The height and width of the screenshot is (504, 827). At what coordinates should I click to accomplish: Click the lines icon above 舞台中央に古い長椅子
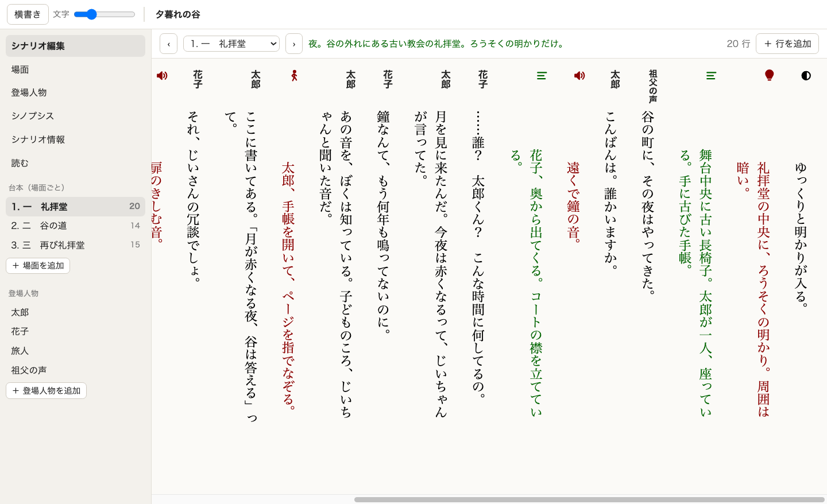pyautogui.click(x=711, y=75)
